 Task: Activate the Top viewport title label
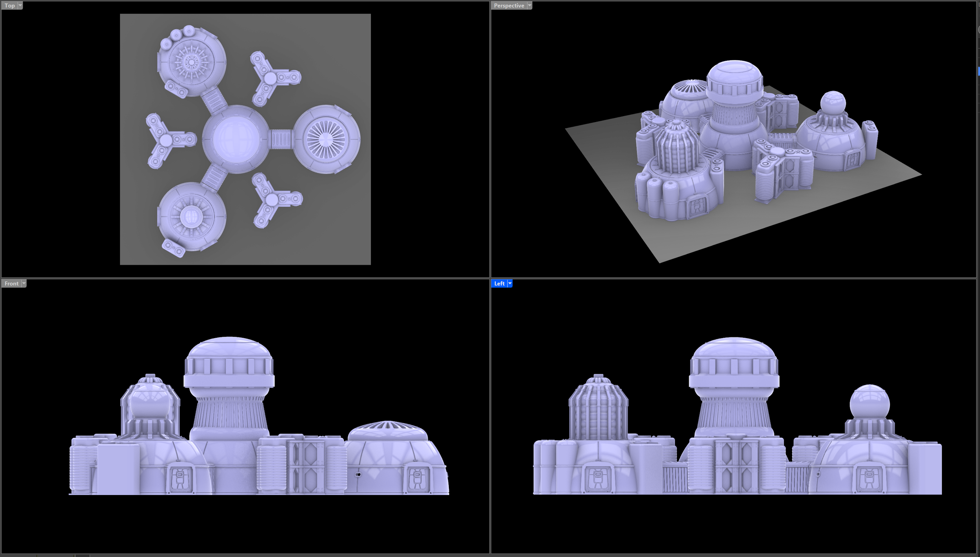click(9, 5)
